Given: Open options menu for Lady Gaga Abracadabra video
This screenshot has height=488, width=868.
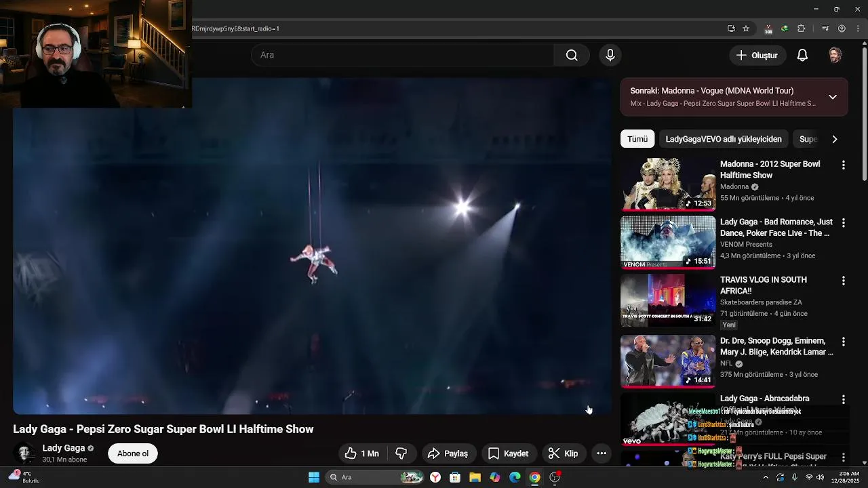Looking at the screenshot, I should pyautogui.click(x=844, y=400).
